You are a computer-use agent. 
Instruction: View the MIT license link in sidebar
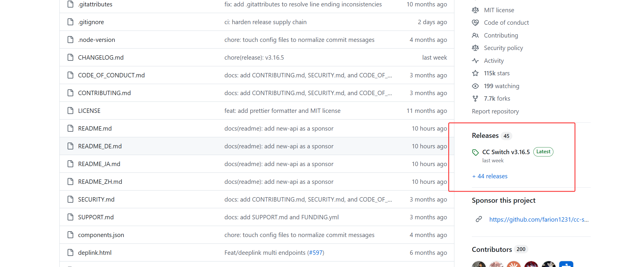499,10
